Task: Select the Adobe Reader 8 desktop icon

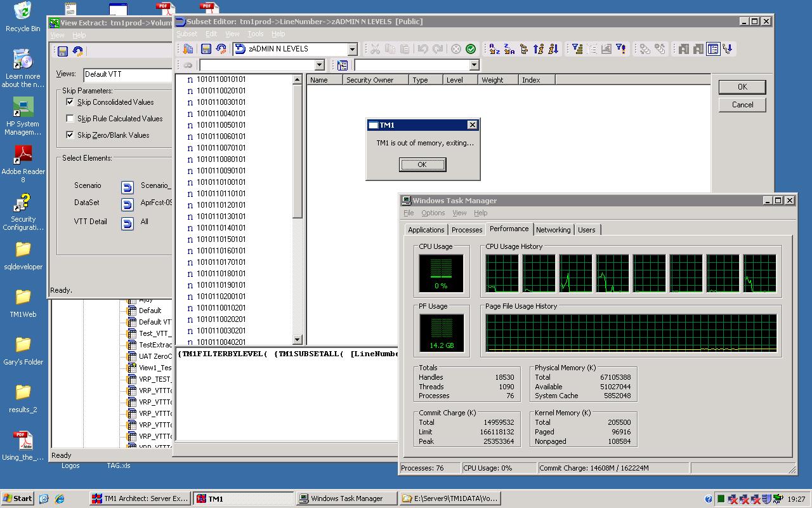Action: 23,164
